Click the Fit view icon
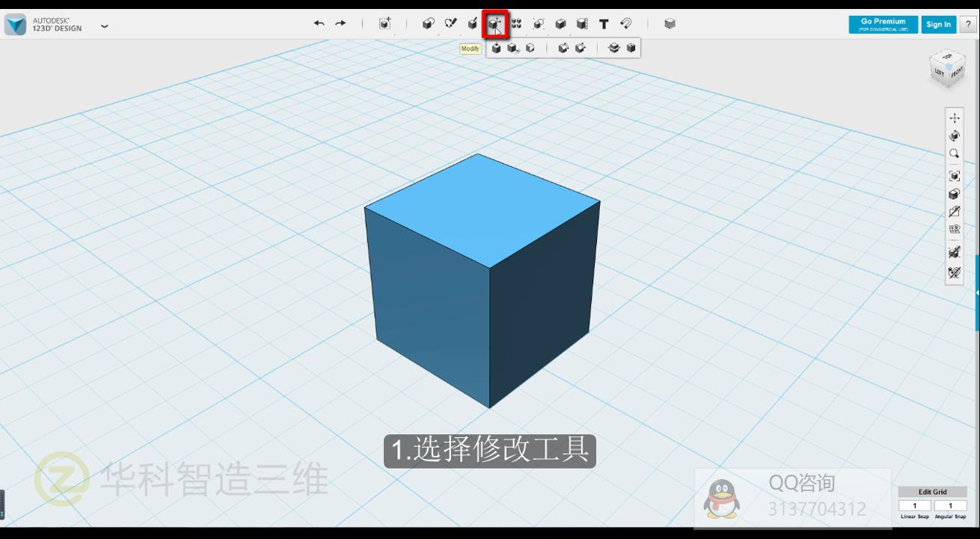Screen dimensions: 980x539 955,176
